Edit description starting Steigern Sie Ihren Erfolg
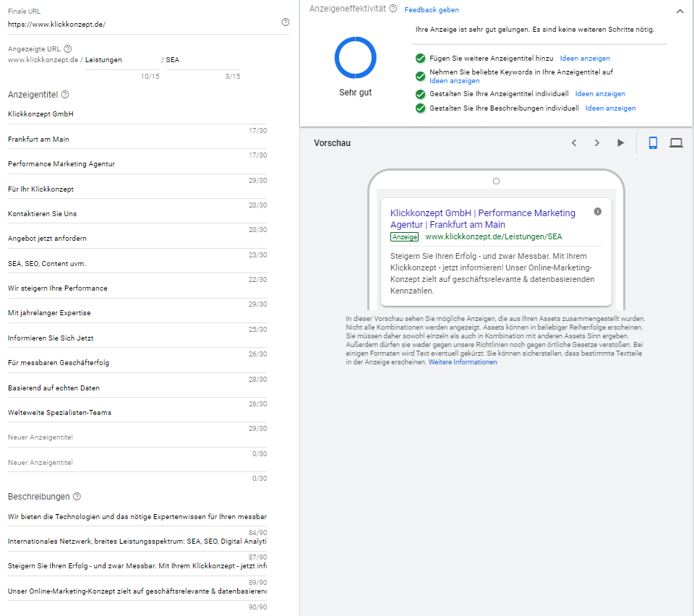 pos(137,566)
